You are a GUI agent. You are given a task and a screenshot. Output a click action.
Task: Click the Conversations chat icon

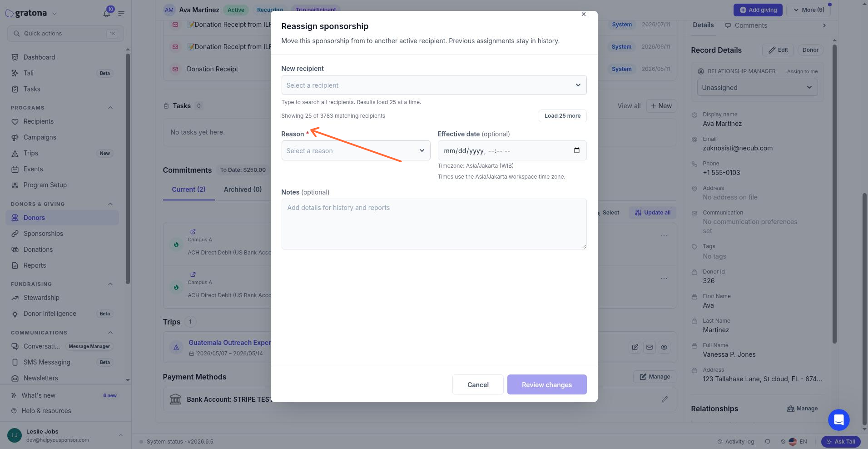15,346
